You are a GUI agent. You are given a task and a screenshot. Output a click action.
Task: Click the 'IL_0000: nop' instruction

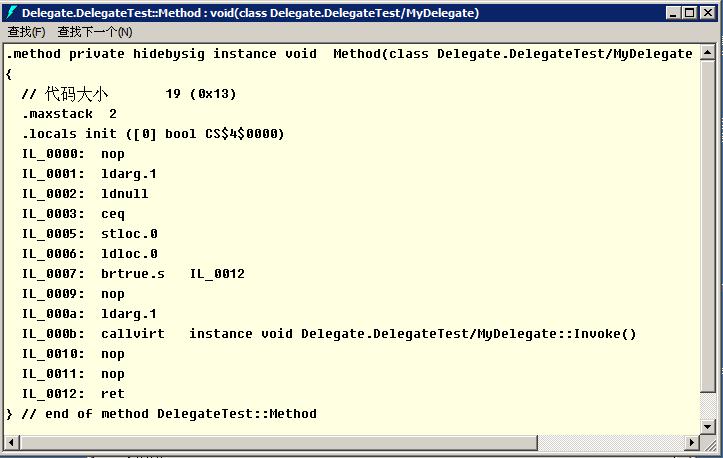click(x=73, y=154)
